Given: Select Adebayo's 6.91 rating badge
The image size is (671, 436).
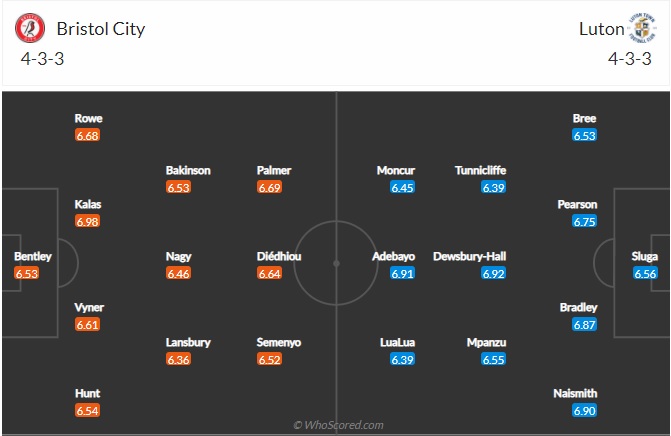Looking at the screenshot, I should pyautogui.click(x=402, y=273).
